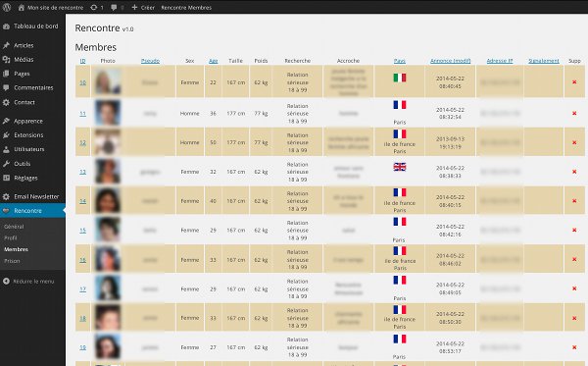Delete member 10 with red cross

(574, 81)
